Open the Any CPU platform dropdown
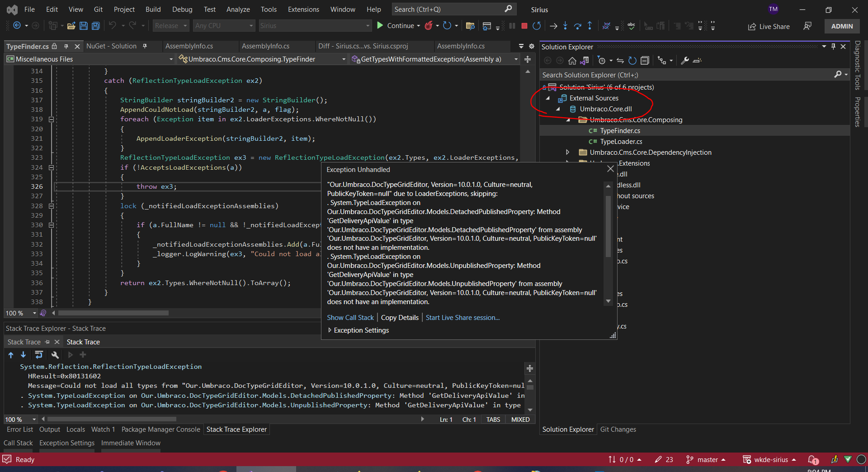 (224, 26)
